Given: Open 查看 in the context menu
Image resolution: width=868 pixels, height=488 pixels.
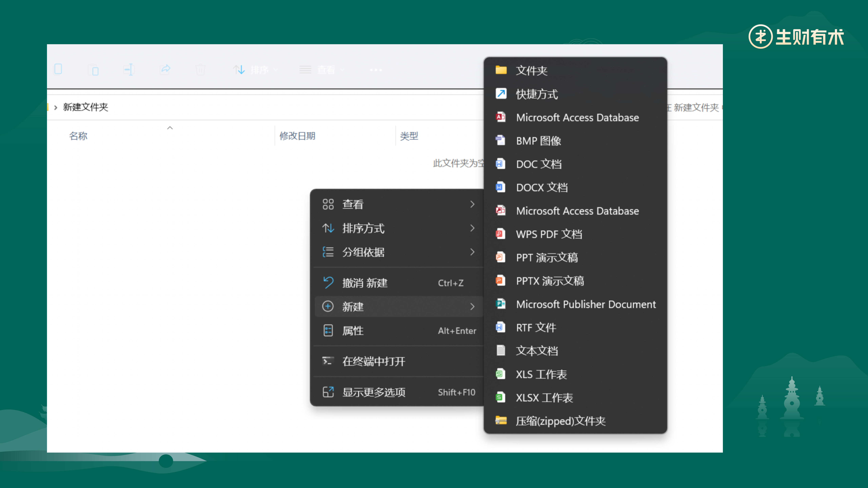Looking at the screenshot, I should [x=399, y=204].
